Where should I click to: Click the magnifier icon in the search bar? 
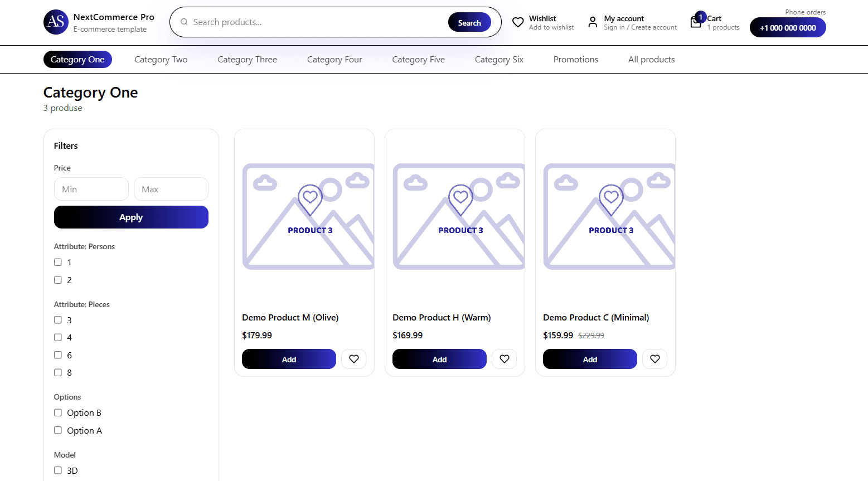(x=184, y=22)
